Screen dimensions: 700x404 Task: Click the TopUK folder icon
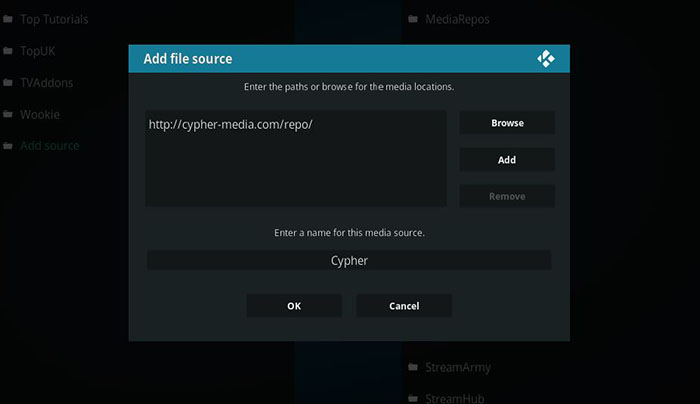(x=8, y=50)
